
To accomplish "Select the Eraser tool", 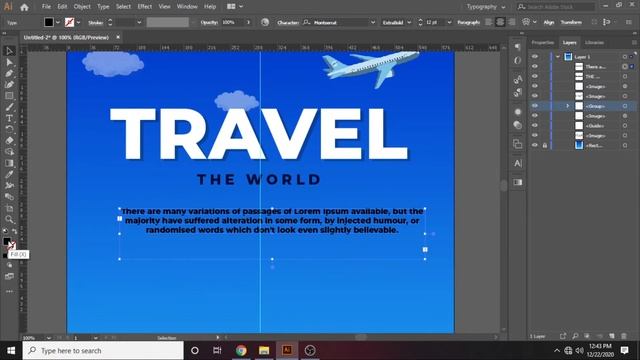I will pos(9,140).
